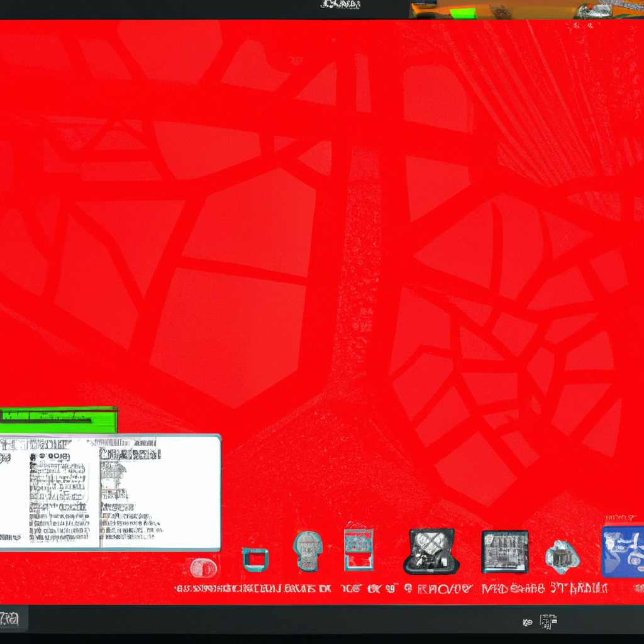The height and width of the screenshot is (644, 644).
Task: Open the teal lightbulb-shaped dock icon
Action: [x=308, y=551]
